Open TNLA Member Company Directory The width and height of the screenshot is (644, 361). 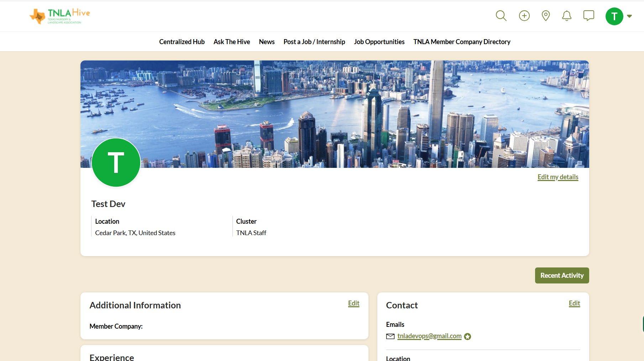pyautogui.click(x=462, y=42)
